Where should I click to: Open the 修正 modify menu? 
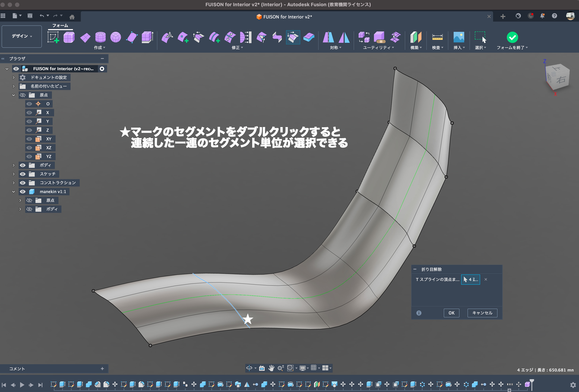click(x=237, y=48)
